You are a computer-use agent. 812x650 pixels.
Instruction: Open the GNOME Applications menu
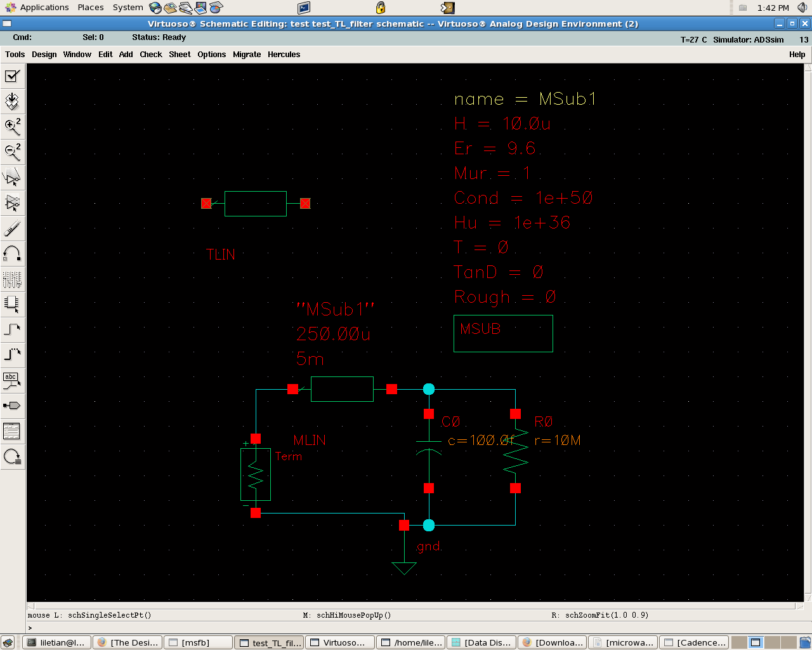[x=44, y=8]
